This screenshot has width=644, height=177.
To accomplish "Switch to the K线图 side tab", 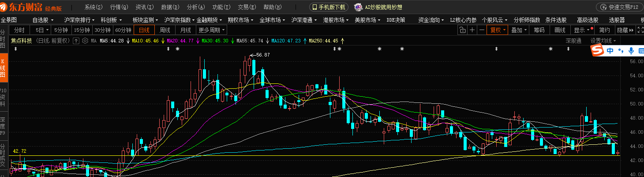I will click(x=4, y=68).
